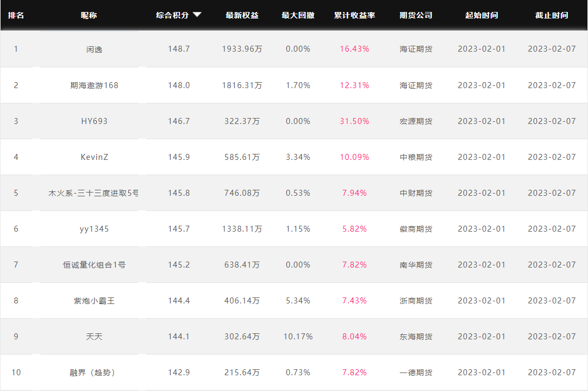
Task: Select the nickname KevinZ
Action: [x=94, y=157]
